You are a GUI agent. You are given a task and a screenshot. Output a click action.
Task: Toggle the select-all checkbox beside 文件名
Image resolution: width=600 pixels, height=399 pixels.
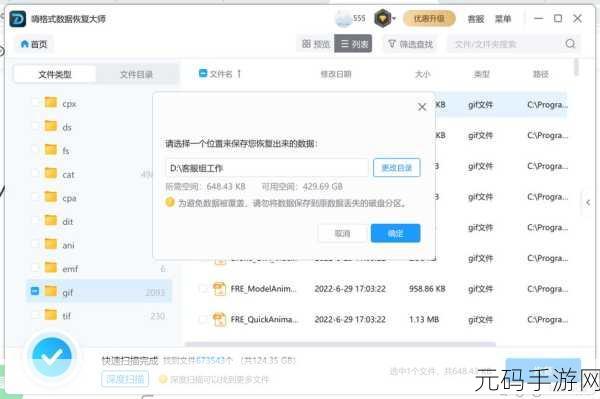[x=203, y=73]
